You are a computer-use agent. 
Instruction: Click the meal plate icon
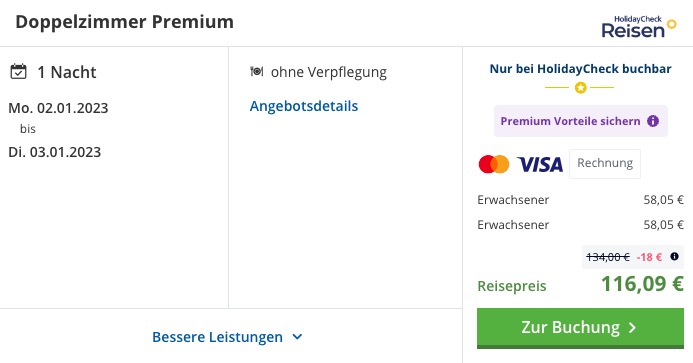(257, 71)
